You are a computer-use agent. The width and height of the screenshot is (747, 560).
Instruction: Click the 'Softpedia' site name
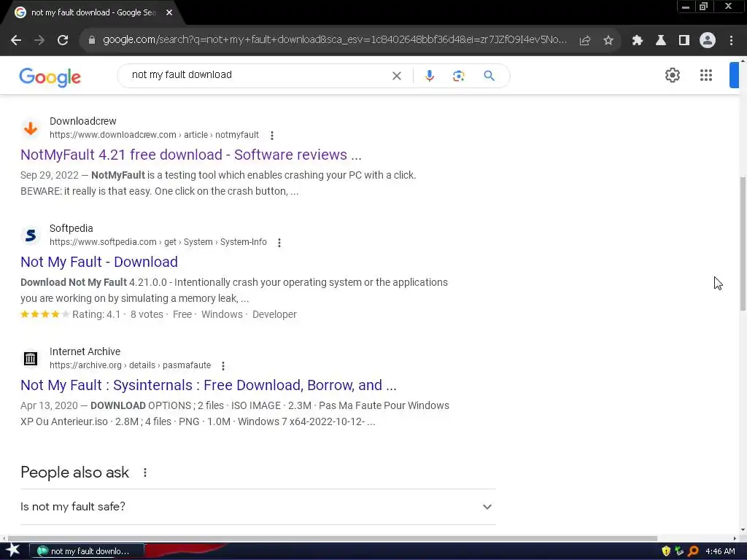click(x=71, y=228)
